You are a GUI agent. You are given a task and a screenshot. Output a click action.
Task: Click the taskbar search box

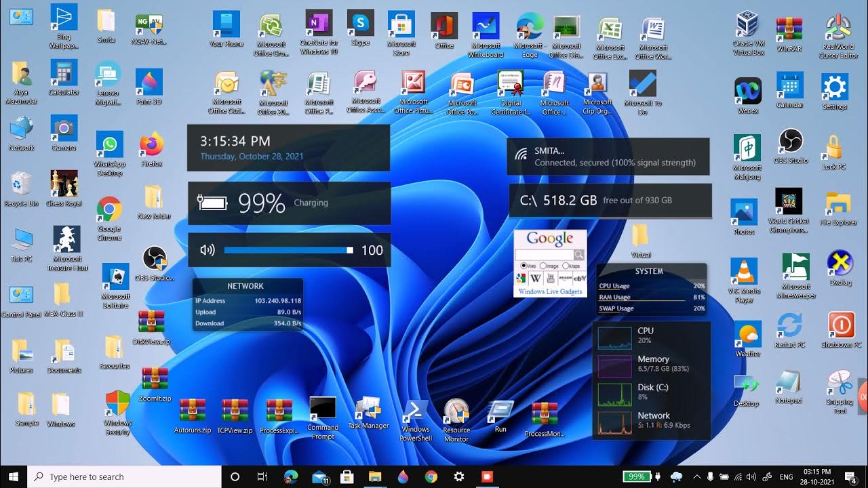[124, 476]
